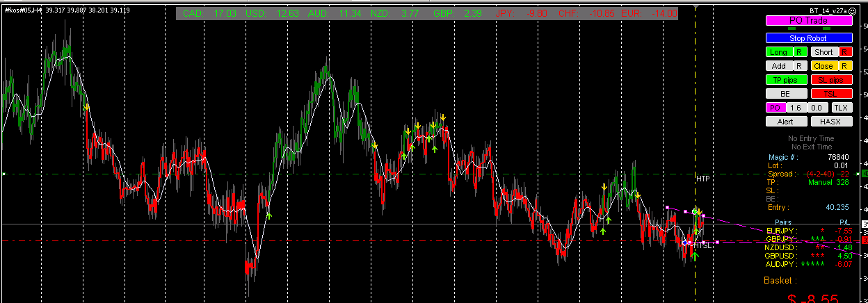Image resolution: width=868 pixels, height=303 pixels.
Task: Click the PO Trade magenta button
Action: 809,22
